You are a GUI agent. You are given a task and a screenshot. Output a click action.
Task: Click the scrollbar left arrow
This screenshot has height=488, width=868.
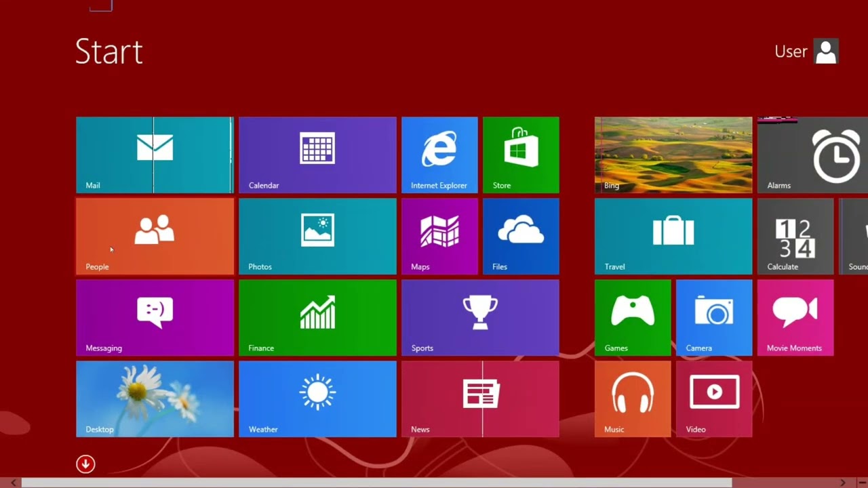tap(13, 483)
